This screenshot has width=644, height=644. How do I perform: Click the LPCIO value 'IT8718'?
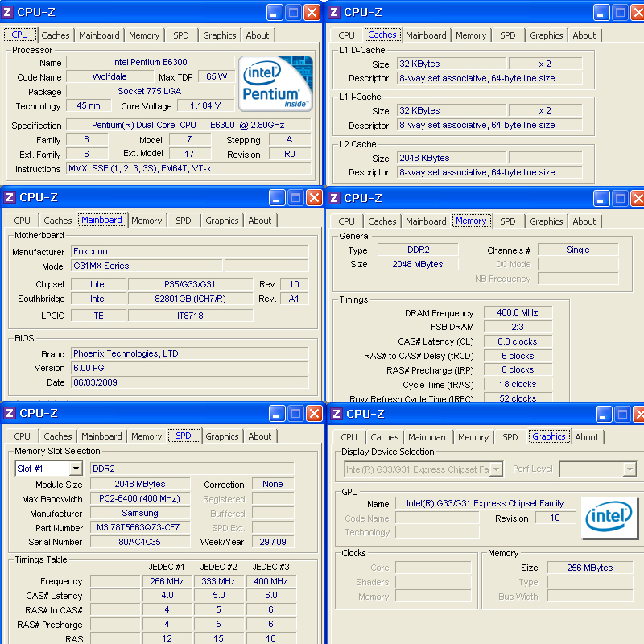(190, 316)
